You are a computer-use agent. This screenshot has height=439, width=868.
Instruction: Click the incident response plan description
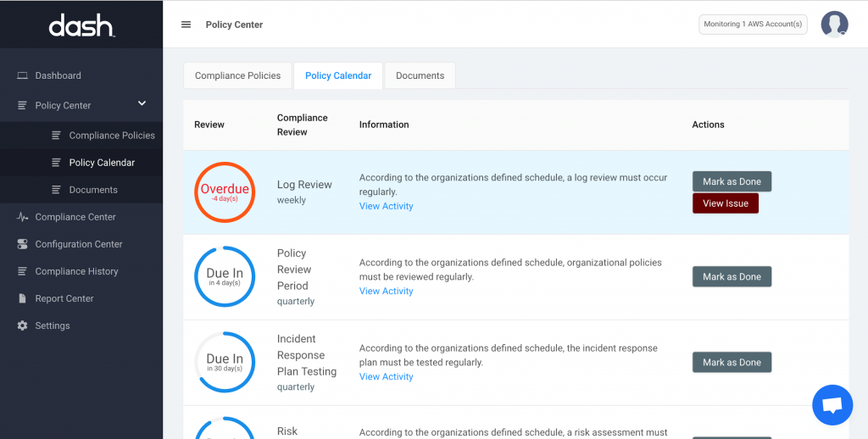(x=509, y=355)
